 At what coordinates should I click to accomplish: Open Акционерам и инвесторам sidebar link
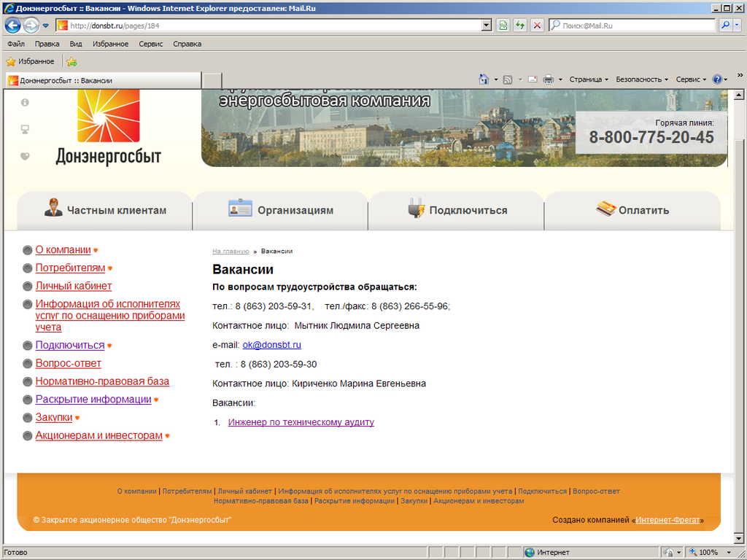coord(99,436)
